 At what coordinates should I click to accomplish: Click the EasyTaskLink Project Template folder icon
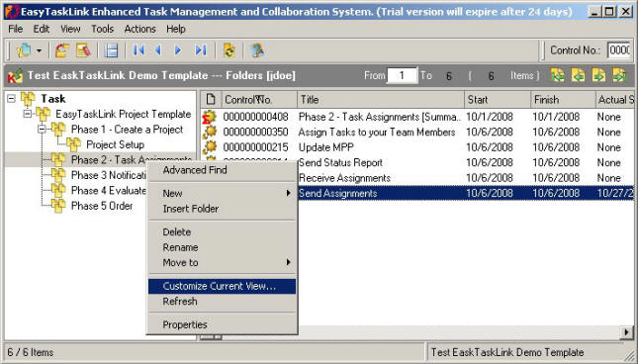pyautogui.click(x=44, y=115)
